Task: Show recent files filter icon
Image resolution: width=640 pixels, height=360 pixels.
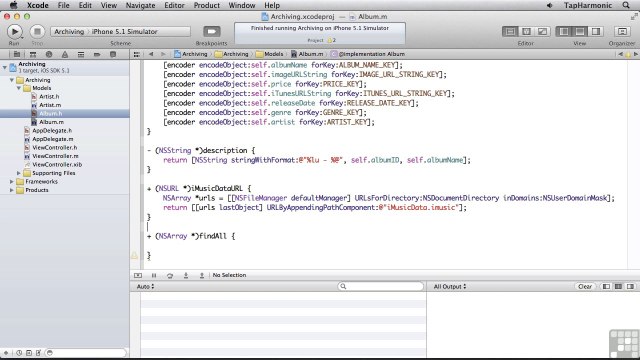Action: pos(19,353)
